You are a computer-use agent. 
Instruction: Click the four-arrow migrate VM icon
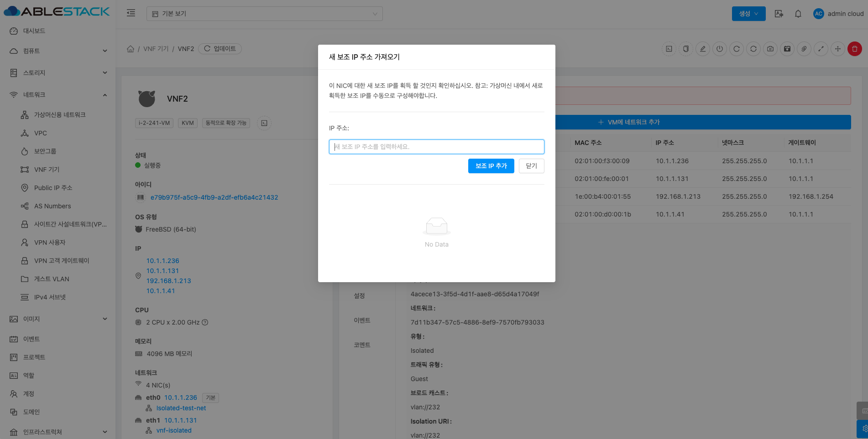tap(838, 49)
